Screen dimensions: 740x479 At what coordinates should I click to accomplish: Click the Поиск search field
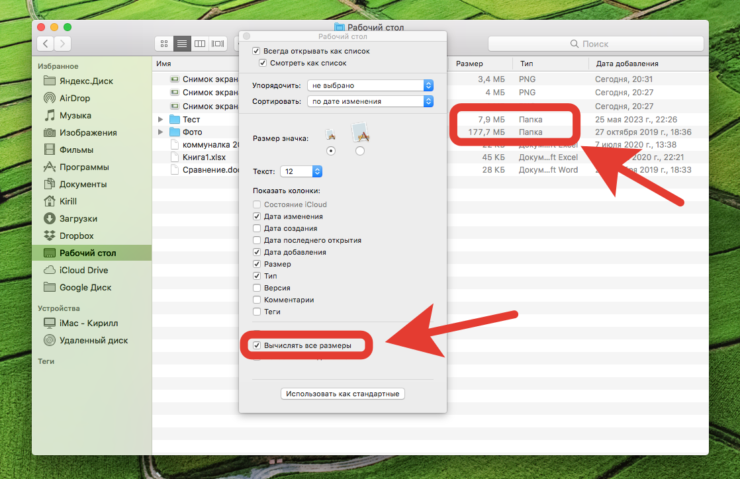(x=596, y=44)
